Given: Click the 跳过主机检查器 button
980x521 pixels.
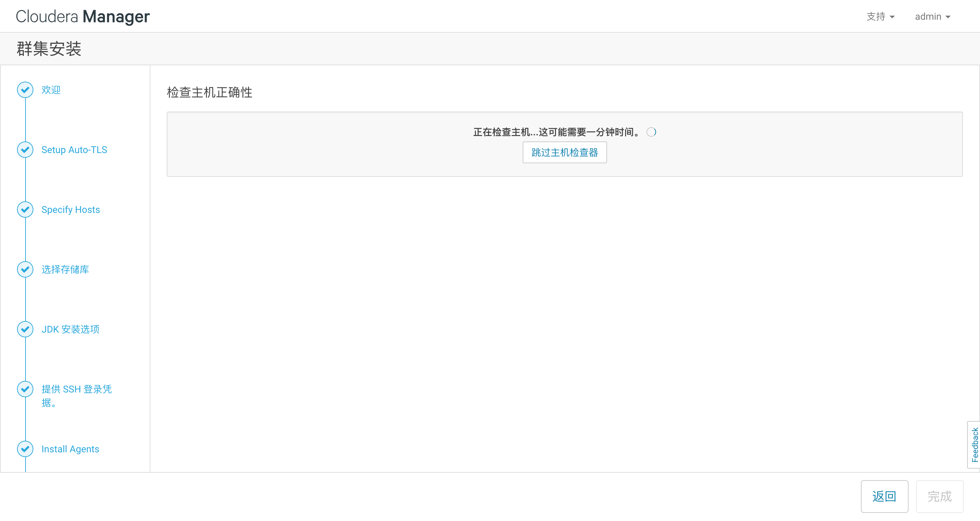Looking at the screenshot, I should click(x=565, y=152).
